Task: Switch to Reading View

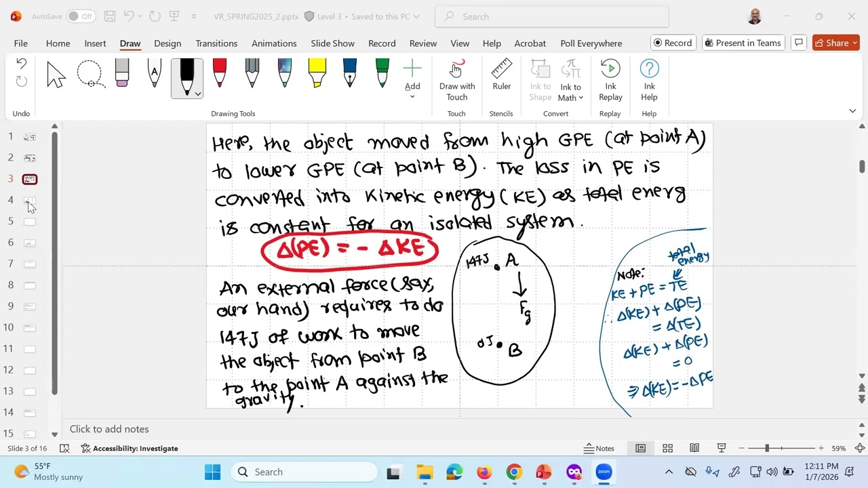Action: click(x=694, y=449)
